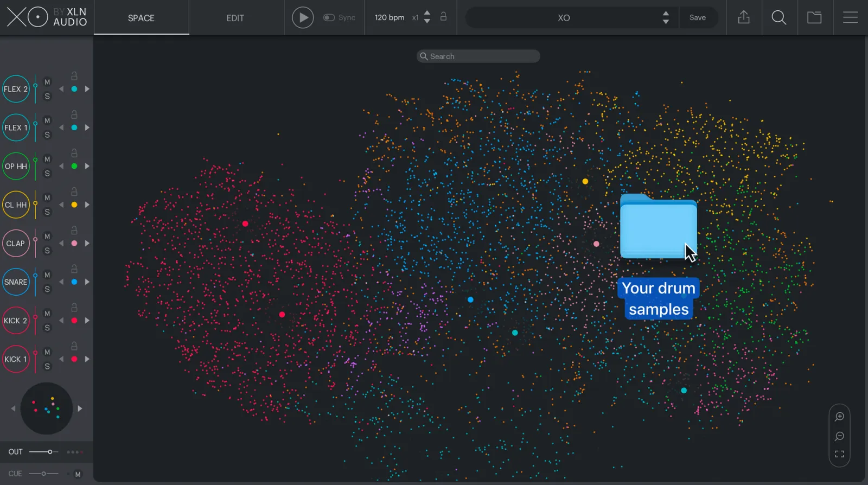
Task: Load next sample for FLEX 1
Action: 87,127
